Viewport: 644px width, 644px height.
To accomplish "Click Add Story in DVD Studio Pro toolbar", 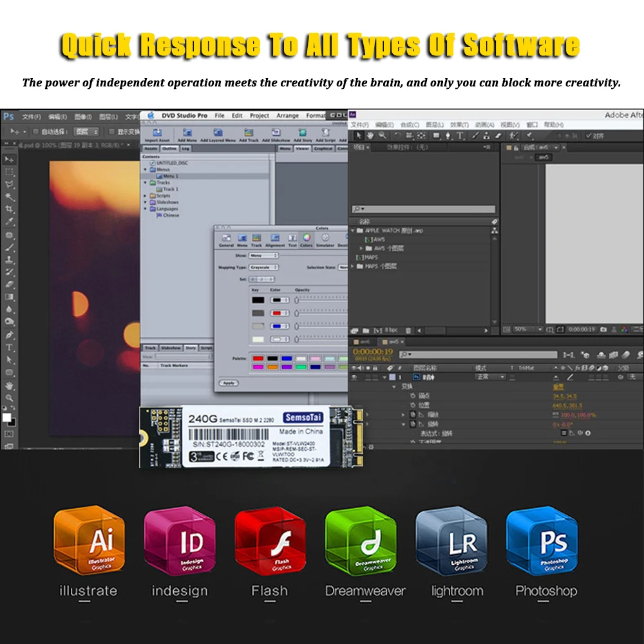I will 303,135.
